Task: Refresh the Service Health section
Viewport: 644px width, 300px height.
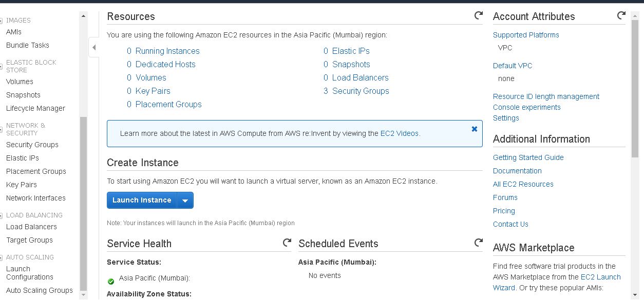Action: (287, 243)
